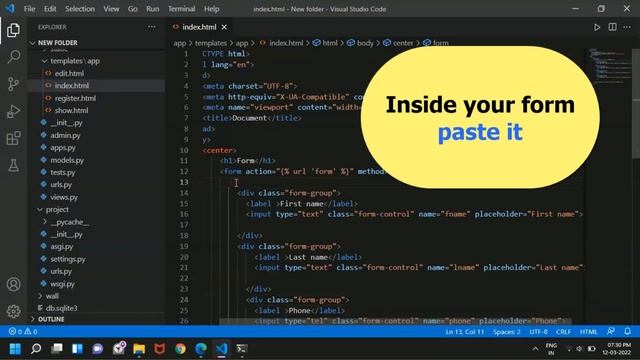Collapse the project folder
Image resolution: width=640 pixels, height=360 pixels.
click(57, 209)
